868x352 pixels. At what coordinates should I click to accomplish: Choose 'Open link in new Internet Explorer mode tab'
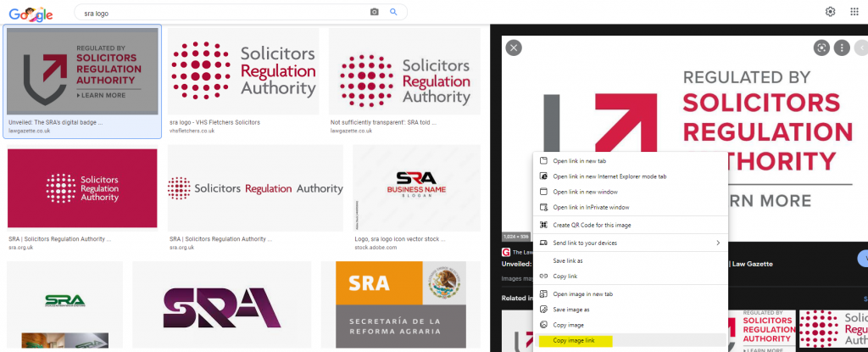(x=630, y=176)
